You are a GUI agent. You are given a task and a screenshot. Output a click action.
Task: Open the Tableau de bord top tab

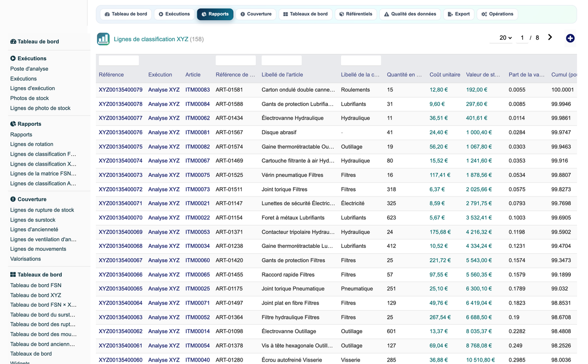point(126,14)
